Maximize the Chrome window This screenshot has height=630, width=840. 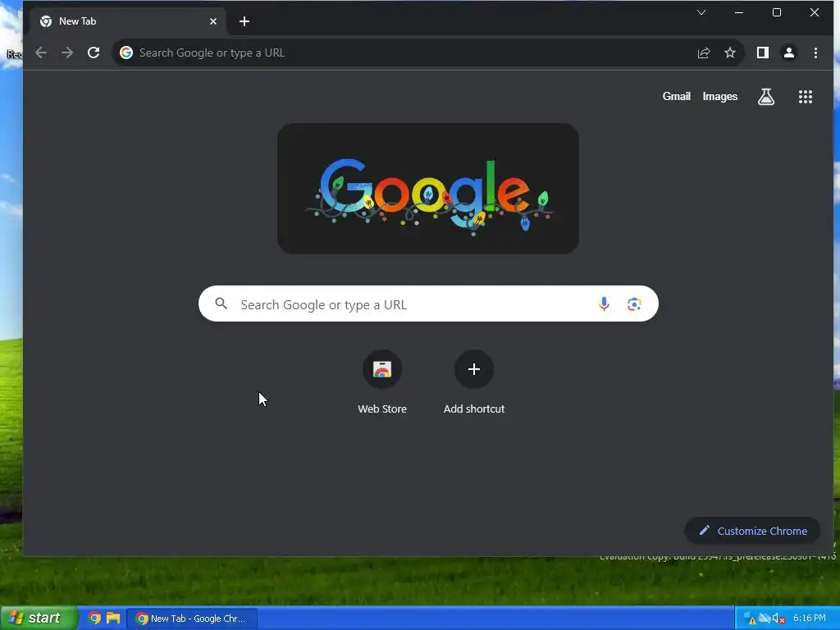(x=776, y=12)
